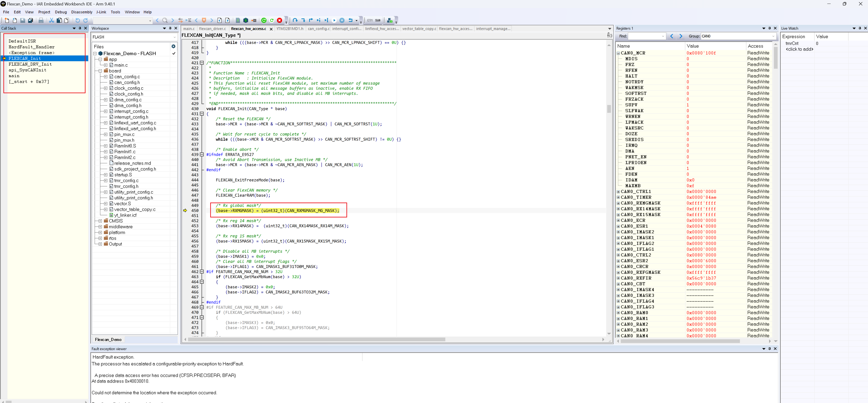Click the editor vertical scrollbar thumb
Screen dimensions: 868x403
pyautogui.click(x=609, y=109)
